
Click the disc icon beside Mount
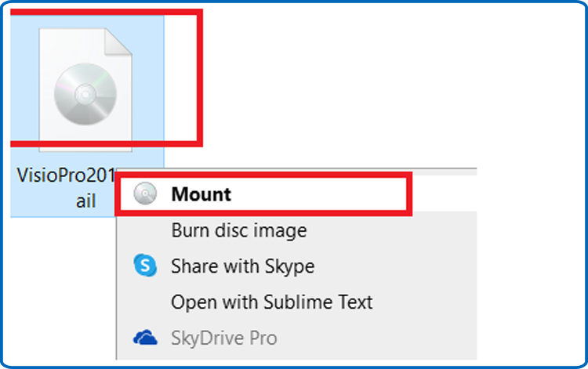tap(145, 194)
